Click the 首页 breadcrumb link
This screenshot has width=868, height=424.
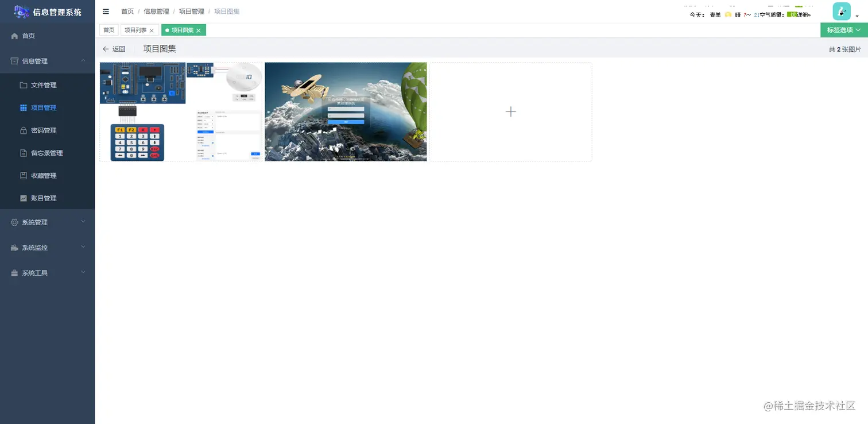pyautogui.click(x=127, y=11)
